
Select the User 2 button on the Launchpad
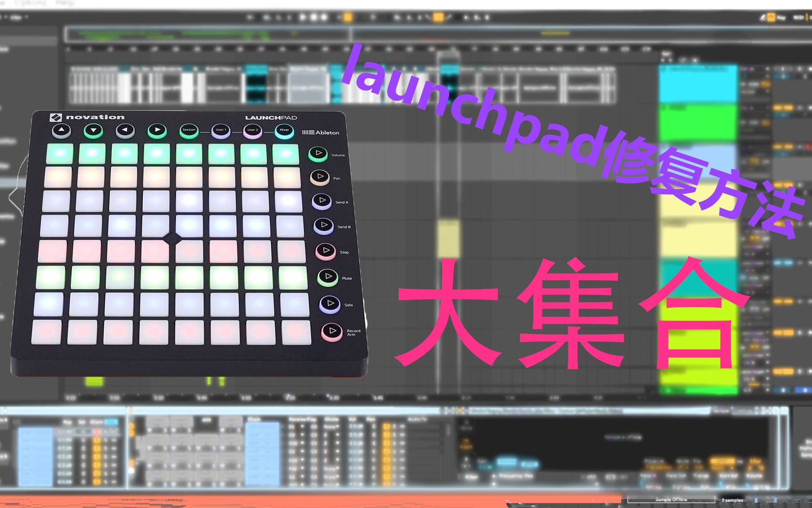tap(252, 130)
